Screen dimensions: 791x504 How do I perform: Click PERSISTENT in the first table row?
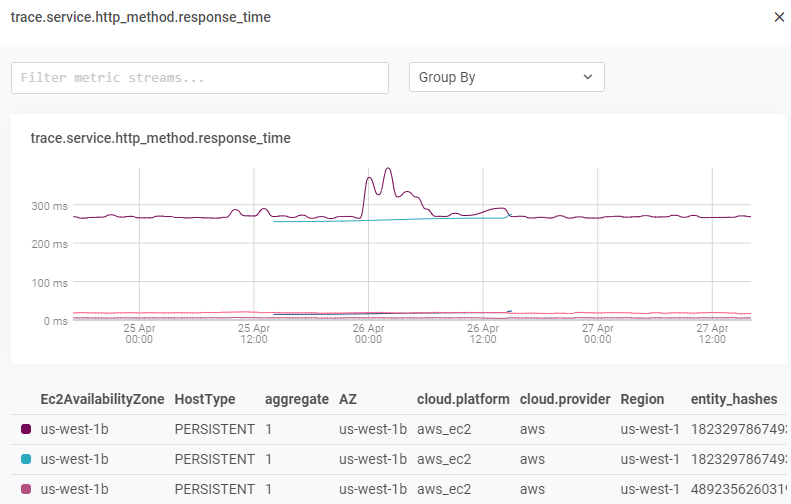tap(214, 429)
